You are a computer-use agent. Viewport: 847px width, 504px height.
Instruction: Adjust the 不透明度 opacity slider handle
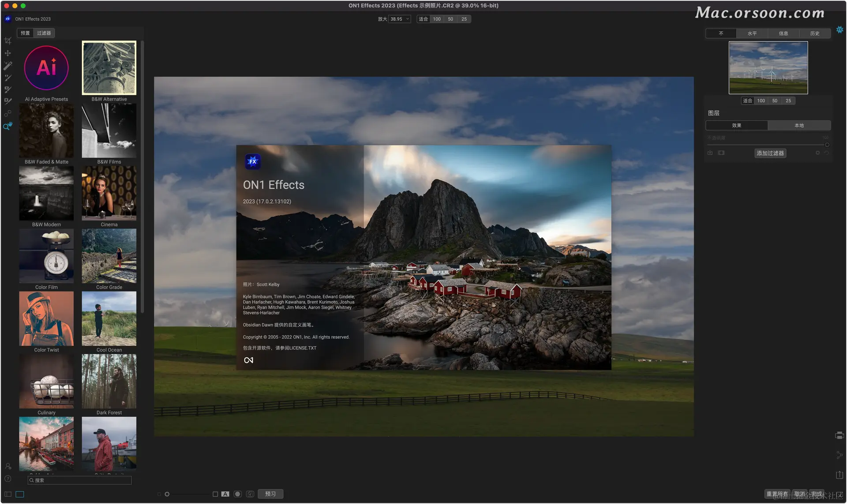(827, 145)
